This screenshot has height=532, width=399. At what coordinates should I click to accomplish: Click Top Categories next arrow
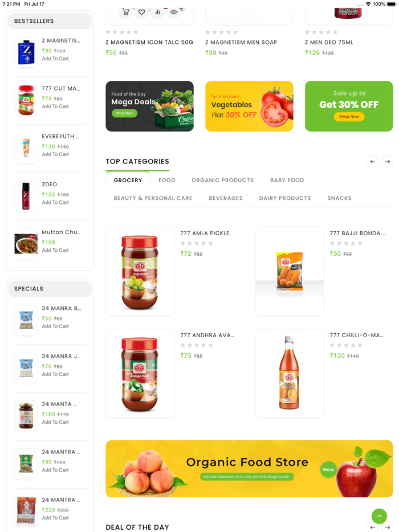(387, 162)
